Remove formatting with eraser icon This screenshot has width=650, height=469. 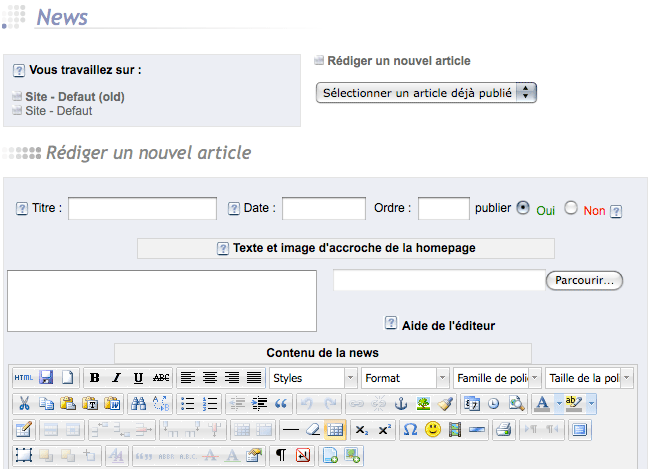click(x=313, y=430)
